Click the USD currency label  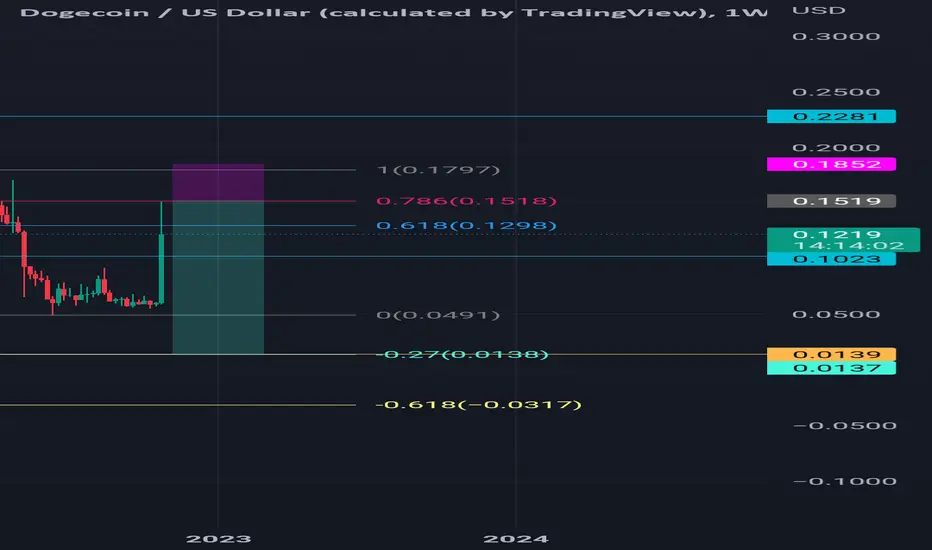pos(818,10)
